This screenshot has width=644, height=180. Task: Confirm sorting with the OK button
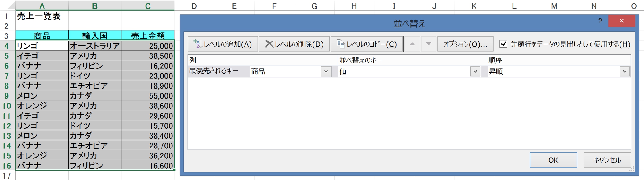553,160
